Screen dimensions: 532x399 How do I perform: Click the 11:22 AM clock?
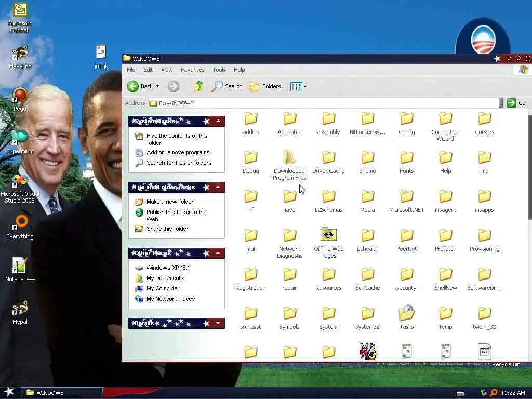[x=513, y=393]
